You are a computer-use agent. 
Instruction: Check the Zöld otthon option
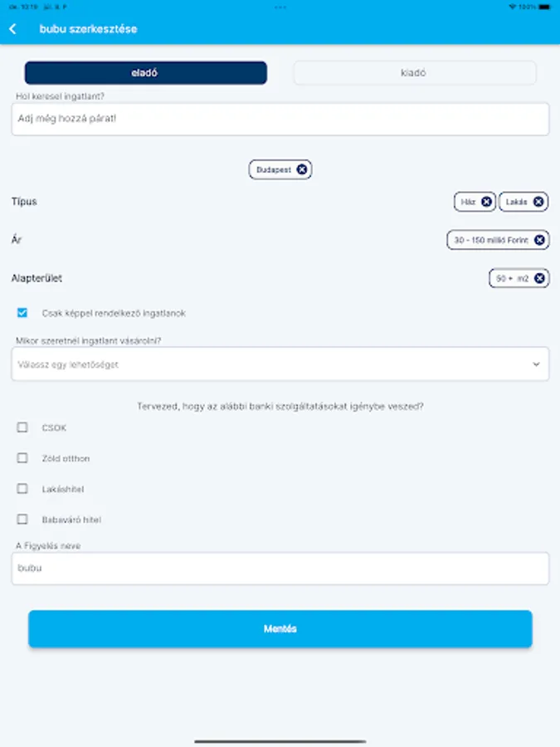(22, 458)
